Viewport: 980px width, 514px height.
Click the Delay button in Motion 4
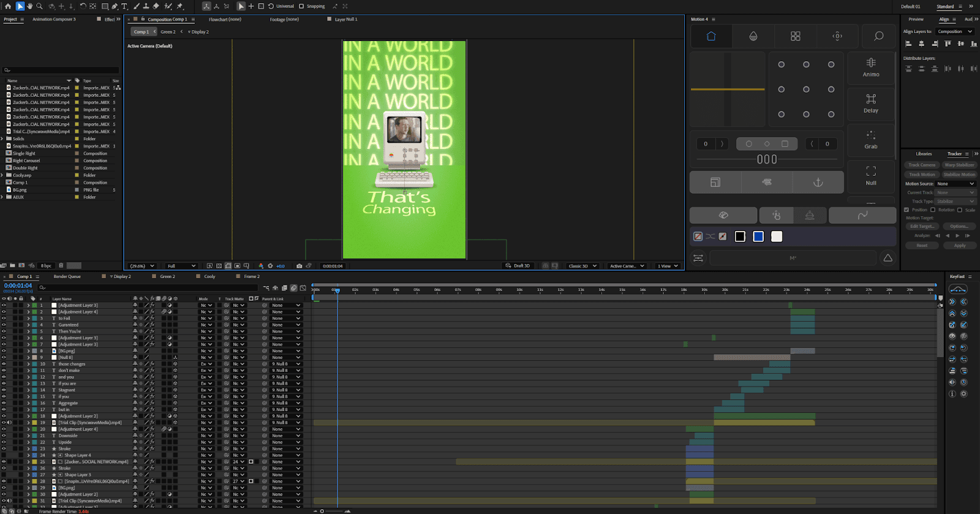point(870,103)
